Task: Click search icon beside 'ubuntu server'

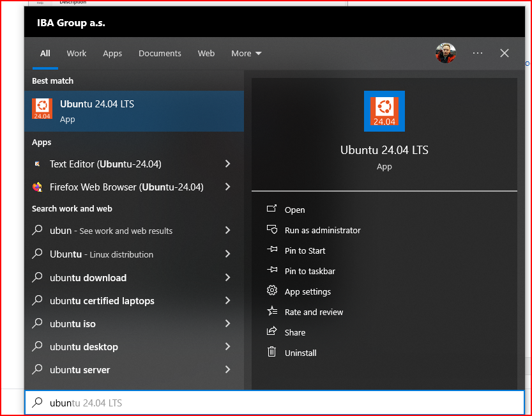Action: pos(37,369)
